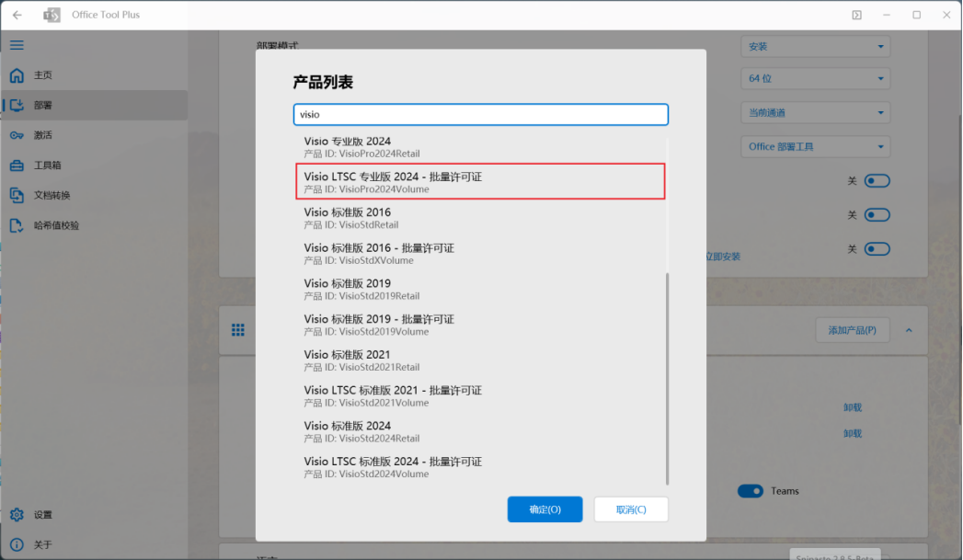Viewport: 963px width, 560px height.
Task: Select Visio LTSC 标准版 2024 批量许可证
Action: point(480,467)
